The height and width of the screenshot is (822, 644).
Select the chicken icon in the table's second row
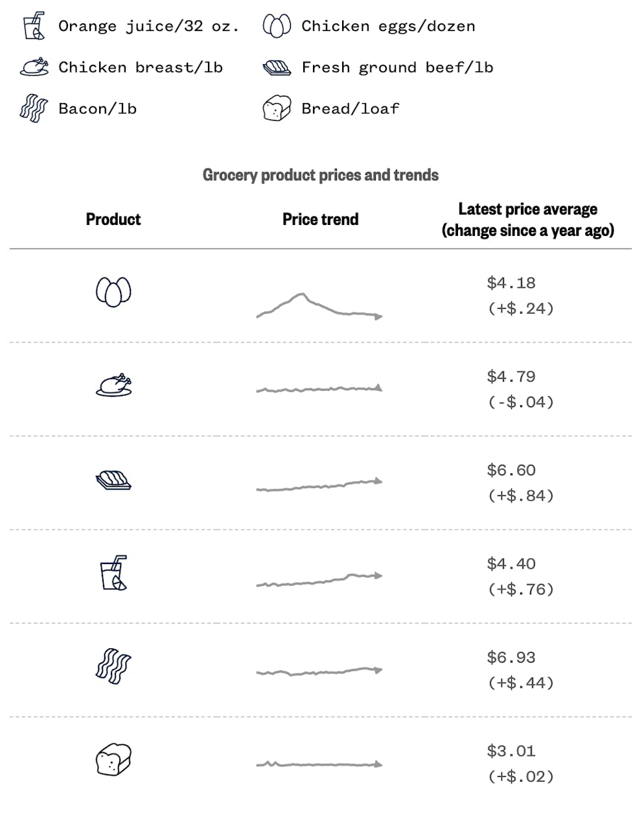click(x=114, y=385)
